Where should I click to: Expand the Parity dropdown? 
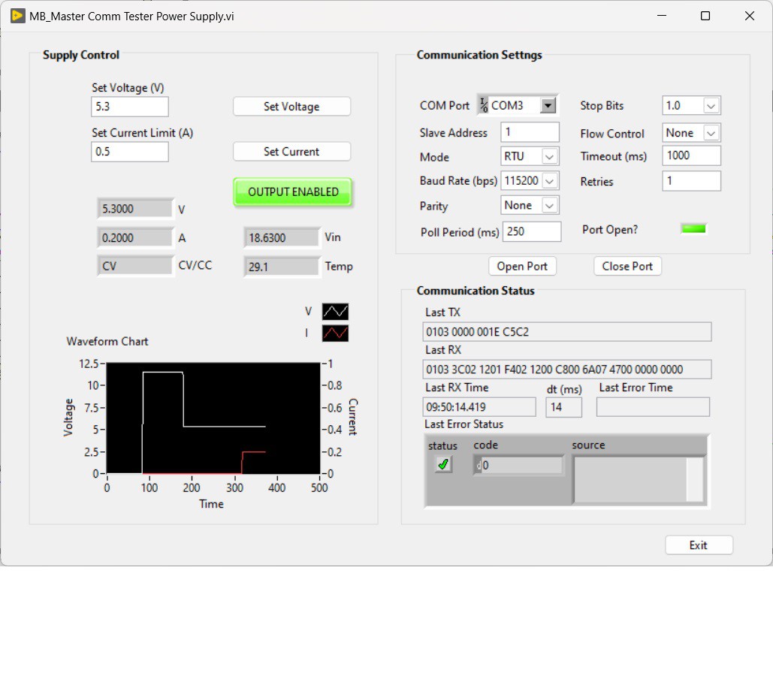[x=550, y=206]
